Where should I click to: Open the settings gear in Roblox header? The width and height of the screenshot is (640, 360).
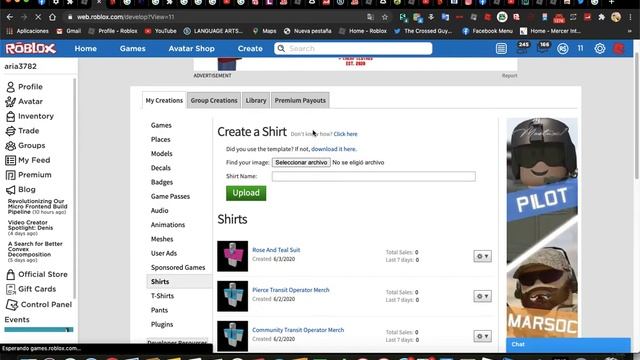pyautogui.click(x=600, y=49)
